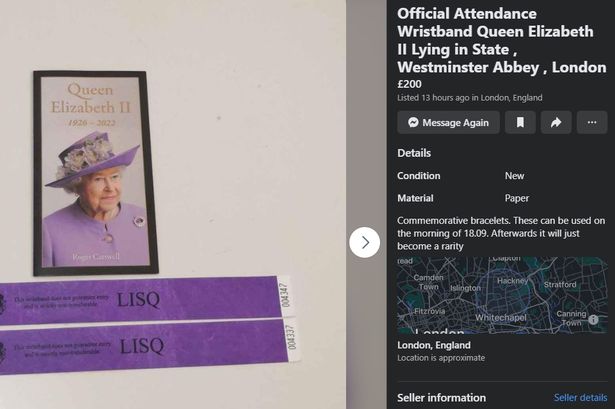Viewport: 615px width, 409px height.
Task: Share listing with the arrow icon
Action: 556,122
